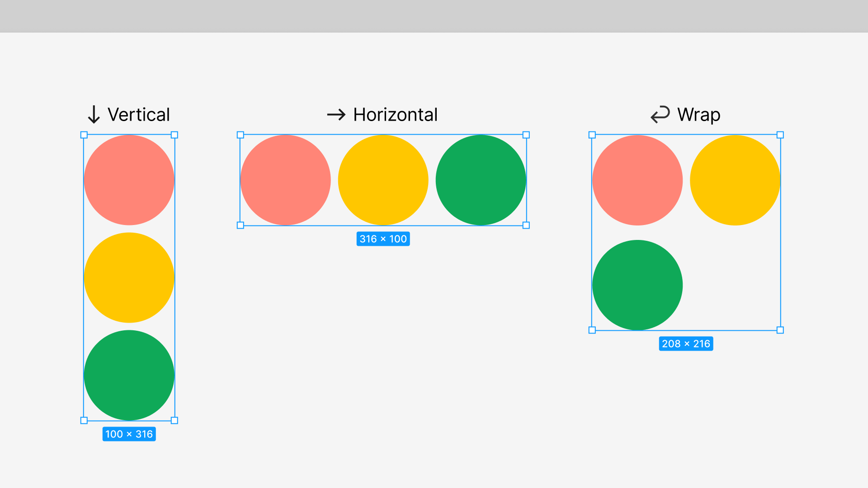Click the Horizontal heading text

[x=395, y=115]
